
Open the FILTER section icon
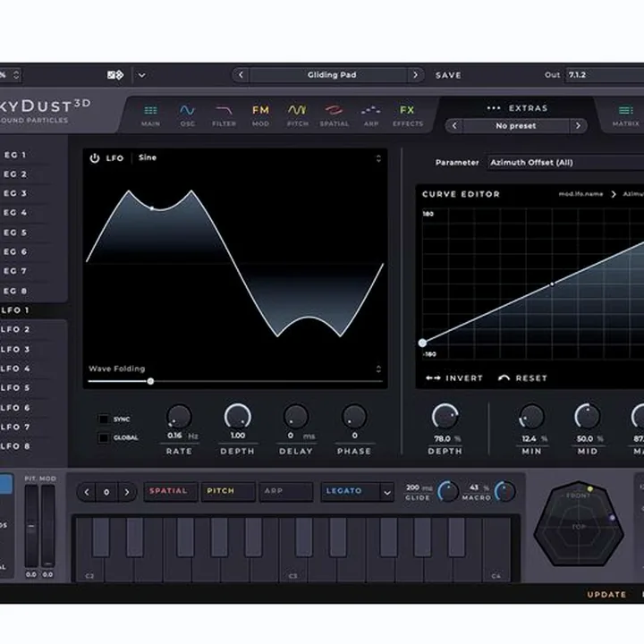225,110
